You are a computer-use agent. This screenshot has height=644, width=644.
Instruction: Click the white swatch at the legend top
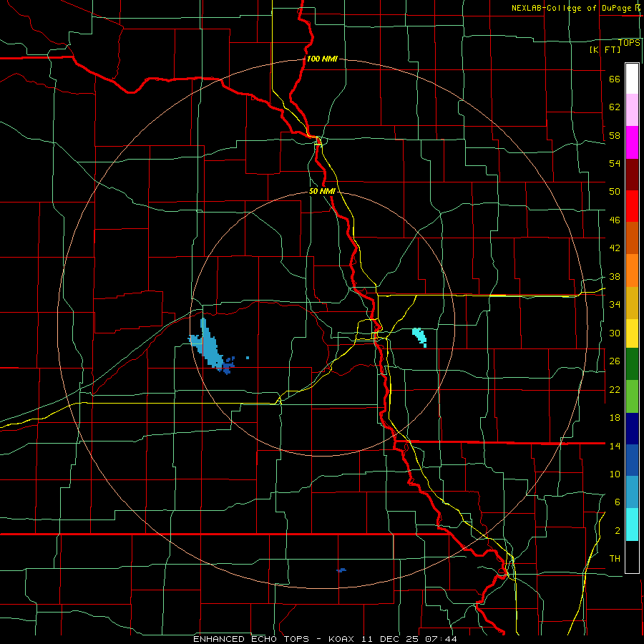click(x=632, y=79)
